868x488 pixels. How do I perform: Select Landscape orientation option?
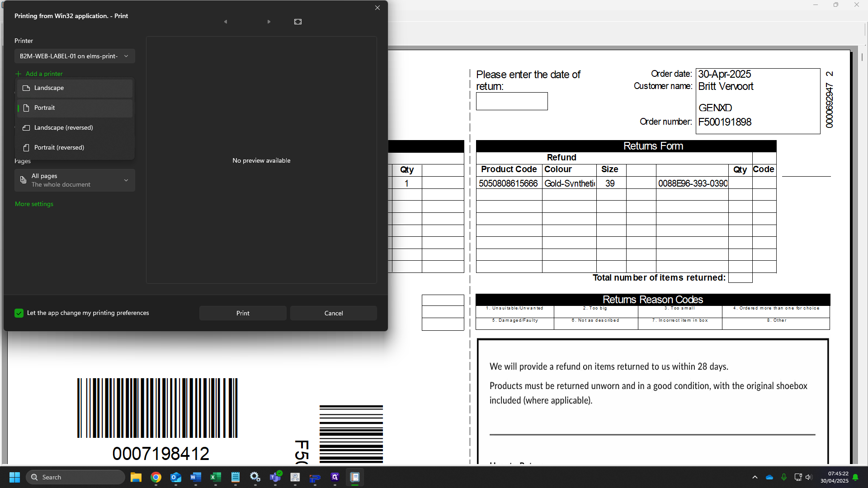[75, 88]
